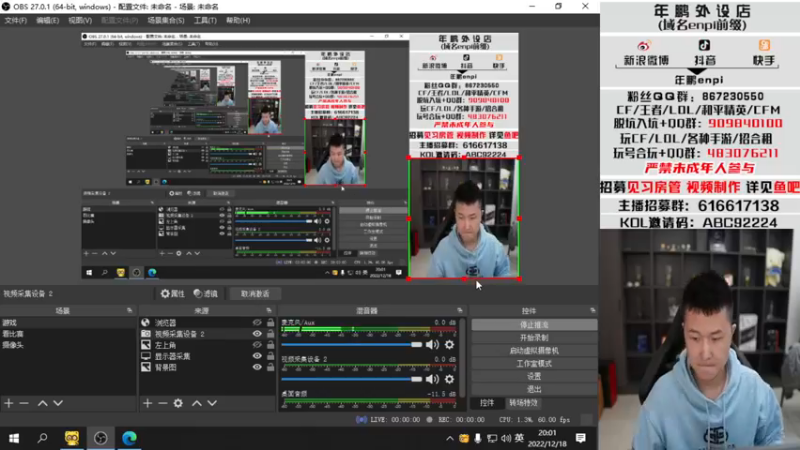Click the 视频采集设备 2 volume slider
The width and height of the screenshot is (800, 450).
point(352,379)
